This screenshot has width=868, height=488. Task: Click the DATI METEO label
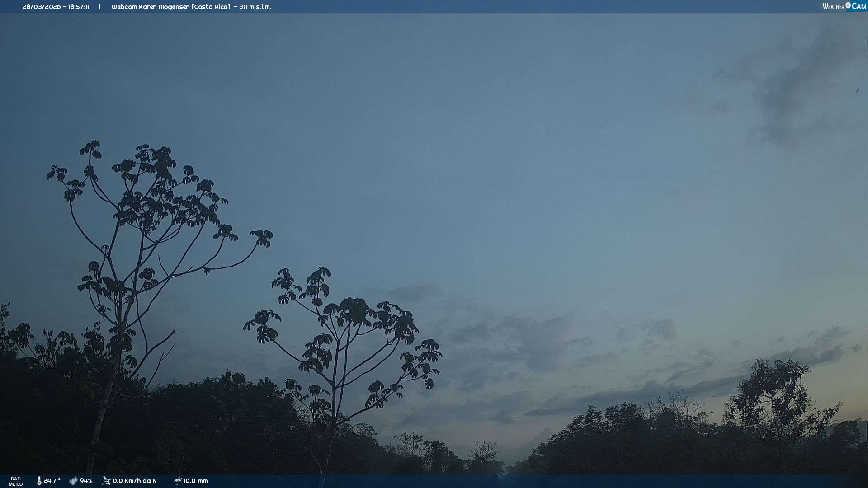(16, 481)
